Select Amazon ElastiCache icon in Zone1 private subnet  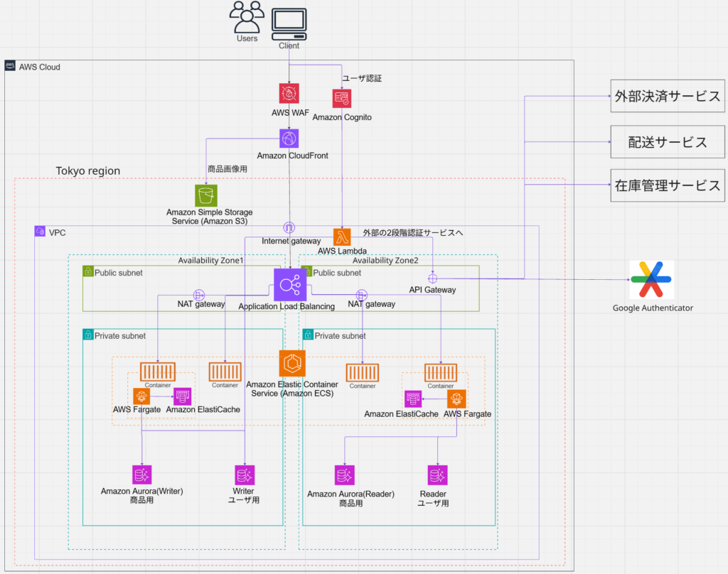pyautogui.click(x=183, y=396)
